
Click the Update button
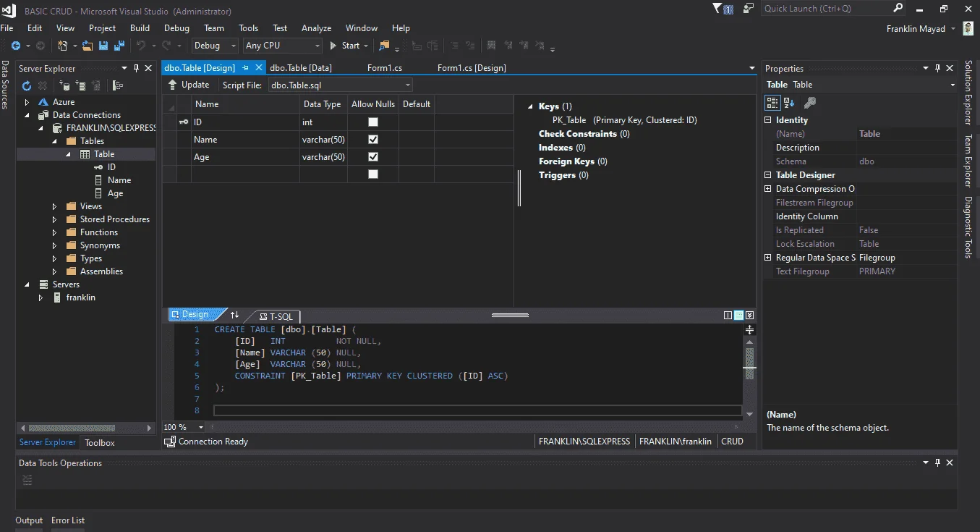point(189,85)
